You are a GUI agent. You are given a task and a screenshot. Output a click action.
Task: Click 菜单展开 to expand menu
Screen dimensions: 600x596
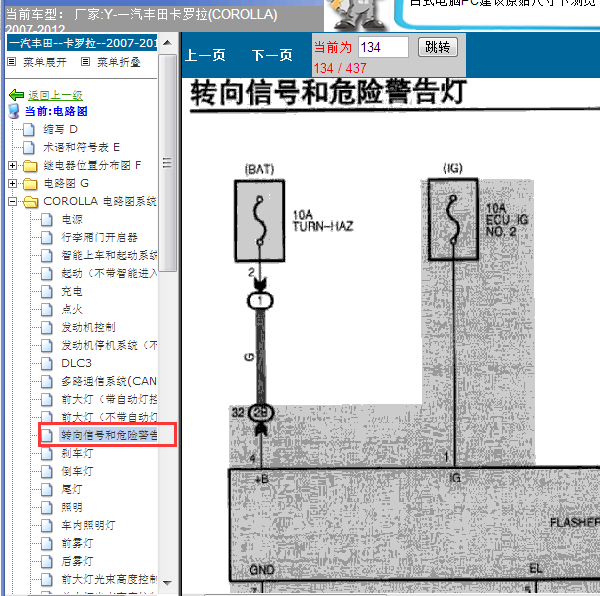coord(44,62)
